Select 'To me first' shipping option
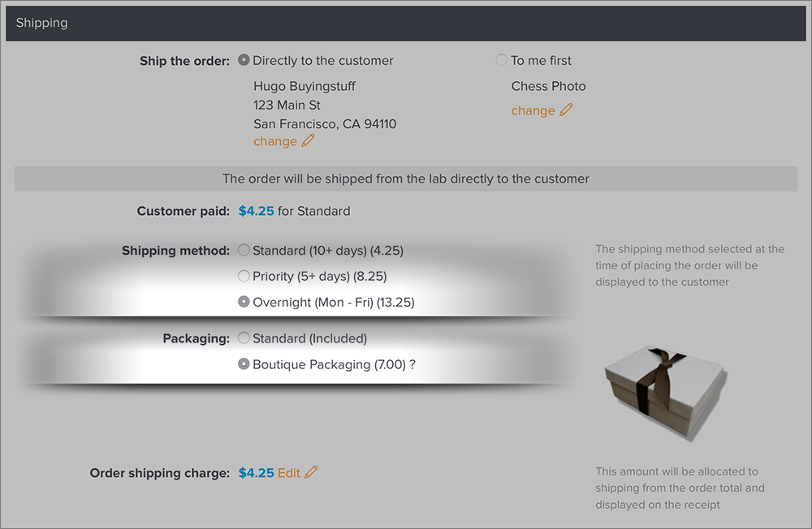Viewport: 812px width, 529px height. pos(501,60)
